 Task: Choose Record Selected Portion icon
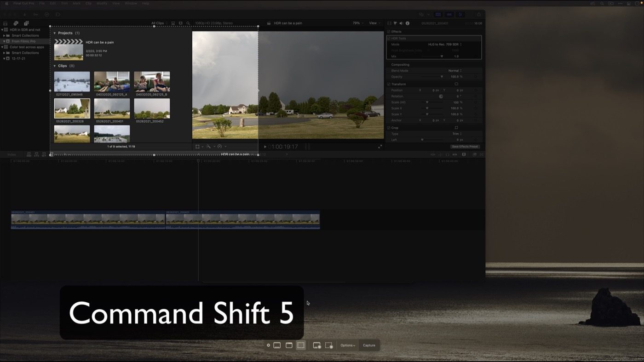pos(329,345)
